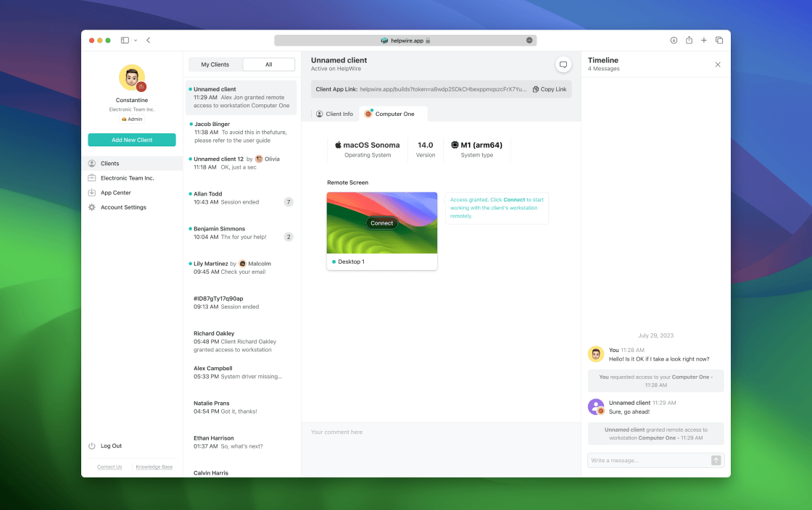Open Safari sidebar dropdown chevron
Image resolution: width=812 pixels, height=510 pixels.
[136, 41]
